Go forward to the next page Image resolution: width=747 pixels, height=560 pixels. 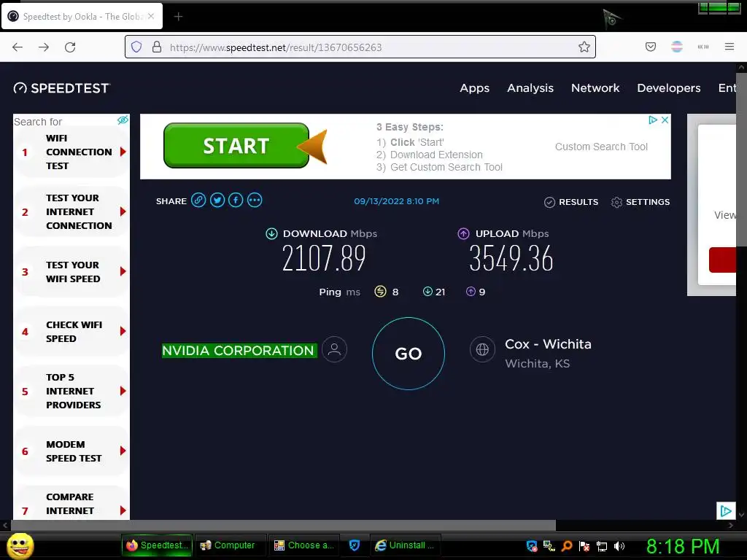click(x=44, y=47)
